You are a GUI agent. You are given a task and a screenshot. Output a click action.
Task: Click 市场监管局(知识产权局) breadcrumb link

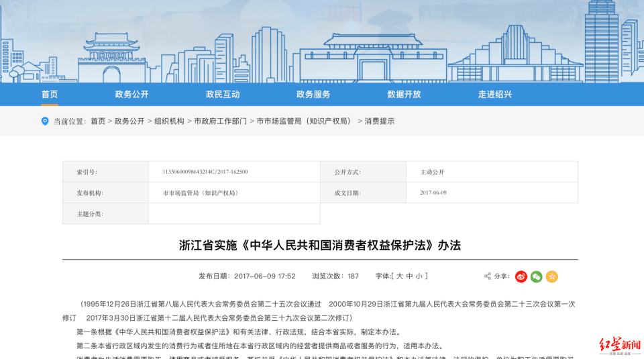pos(305,121)
